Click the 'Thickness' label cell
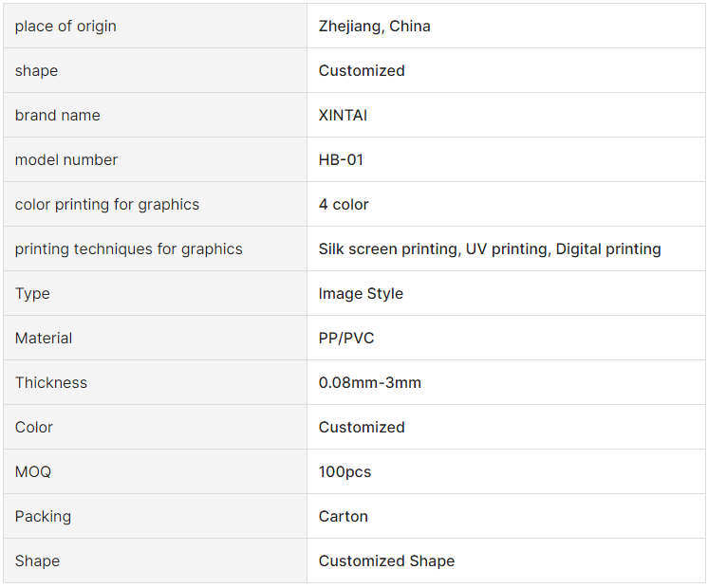708x588 pixels. (155, 382)
